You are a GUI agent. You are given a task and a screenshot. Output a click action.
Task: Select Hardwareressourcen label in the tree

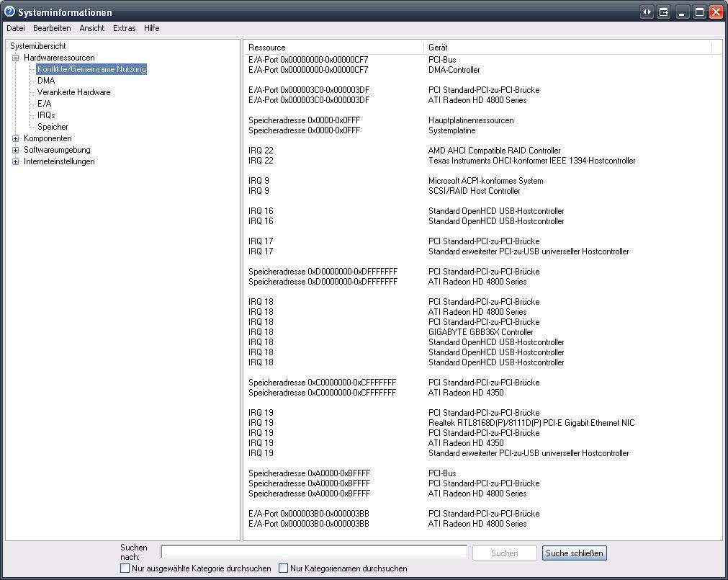pos(59,58)
